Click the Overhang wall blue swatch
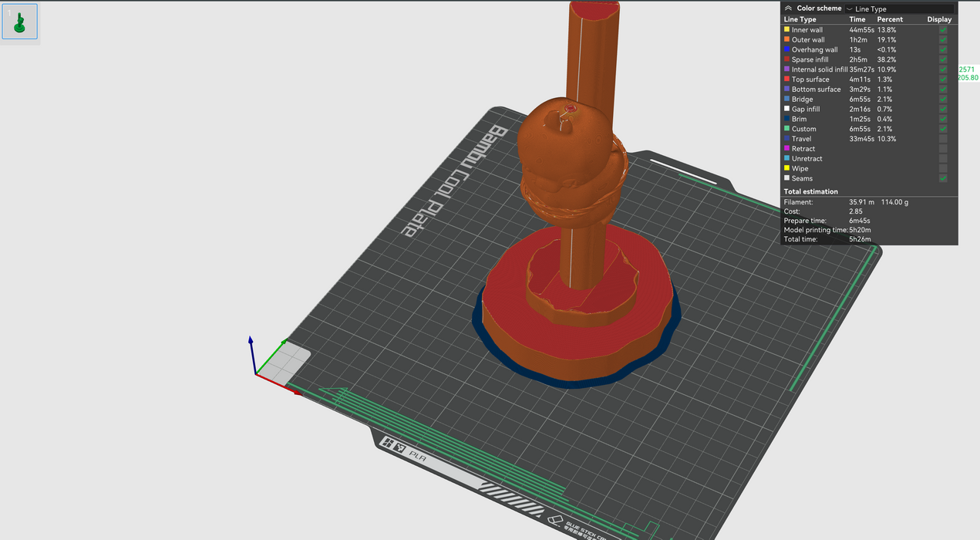Screen dimensions: 980x540 point(786,50)
